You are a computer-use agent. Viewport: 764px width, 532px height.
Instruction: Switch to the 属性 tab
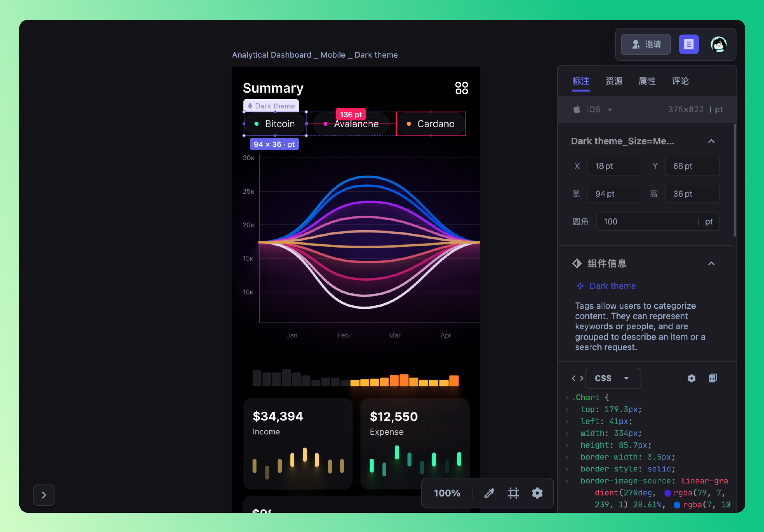647,81
